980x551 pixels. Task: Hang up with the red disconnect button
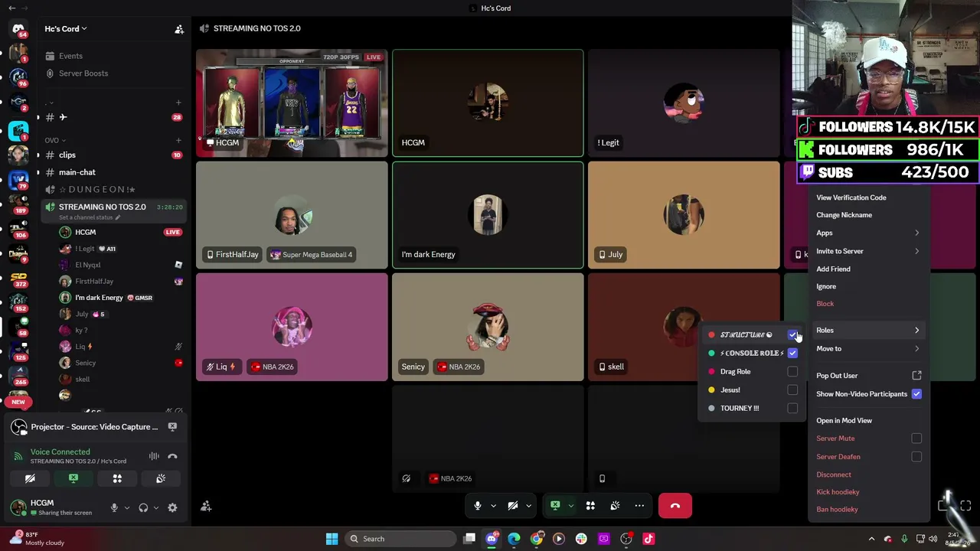pos(675,506)
